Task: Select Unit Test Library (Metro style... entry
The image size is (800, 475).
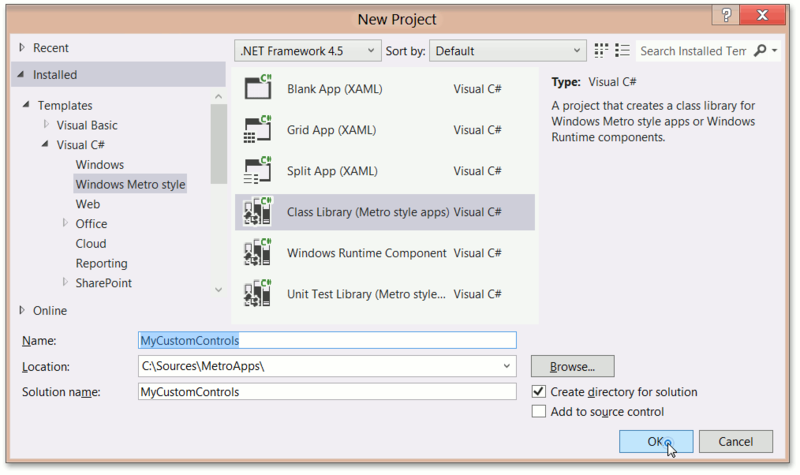Action: [x=385, y=294]
